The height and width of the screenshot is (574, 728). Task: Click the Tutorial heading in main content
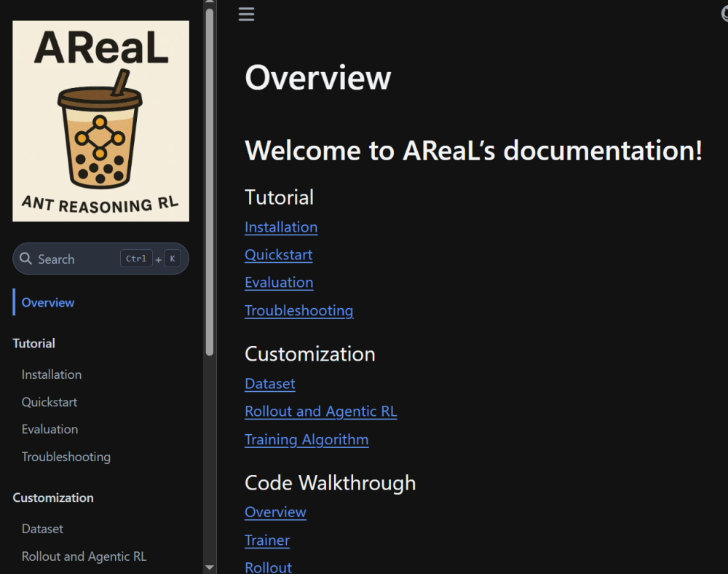279,197
